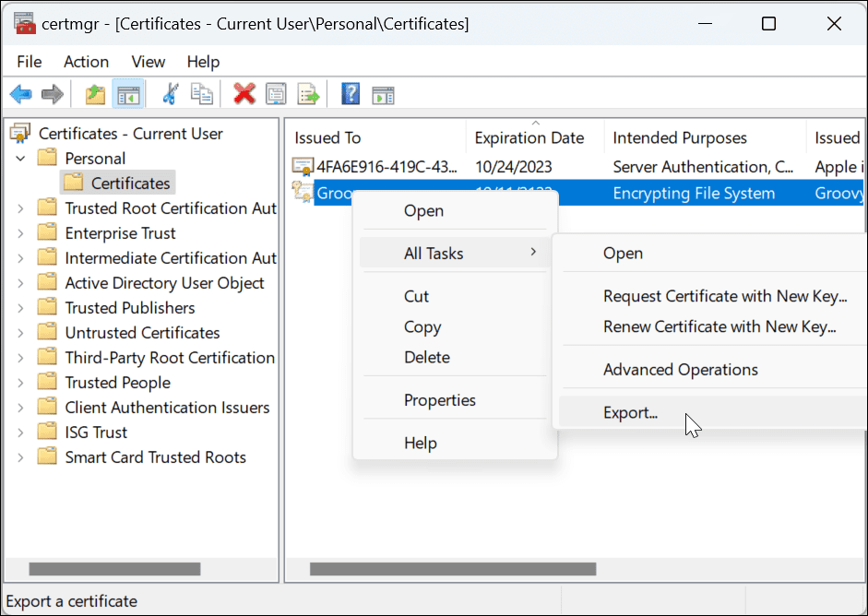Click the Back arrow in toolbar
Viewport: 868px width, 616px height.
(x=21, y=94)
